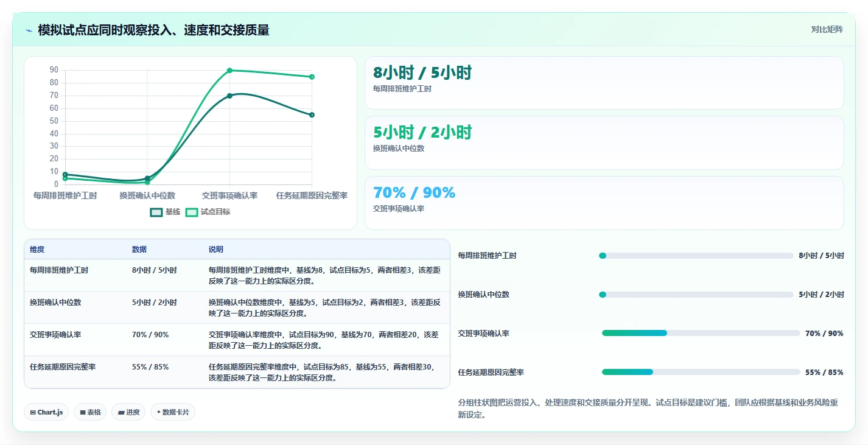The height and width of the screenshot is (445, 868).
Task: Click the 55% / 85% cell in the table
Action: (x=150, y=366)
